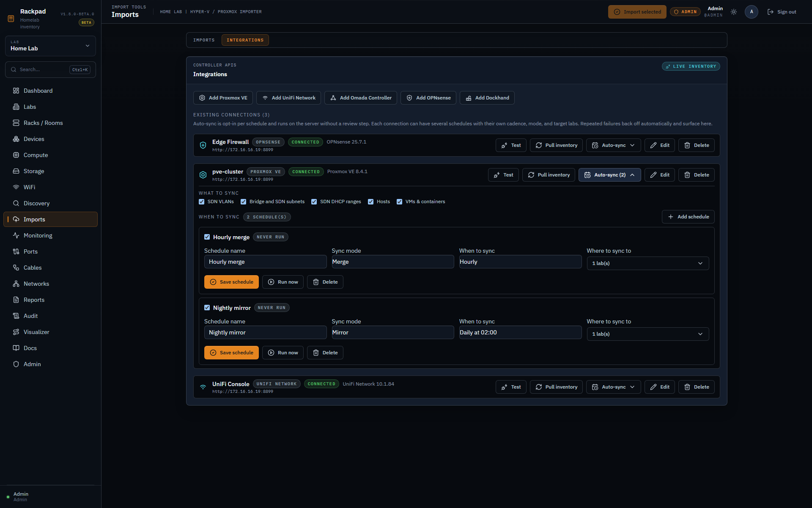Click Add Dockhand button
Image resolution: width=812 pixels, height=508 pixels.
coord(487,98)
